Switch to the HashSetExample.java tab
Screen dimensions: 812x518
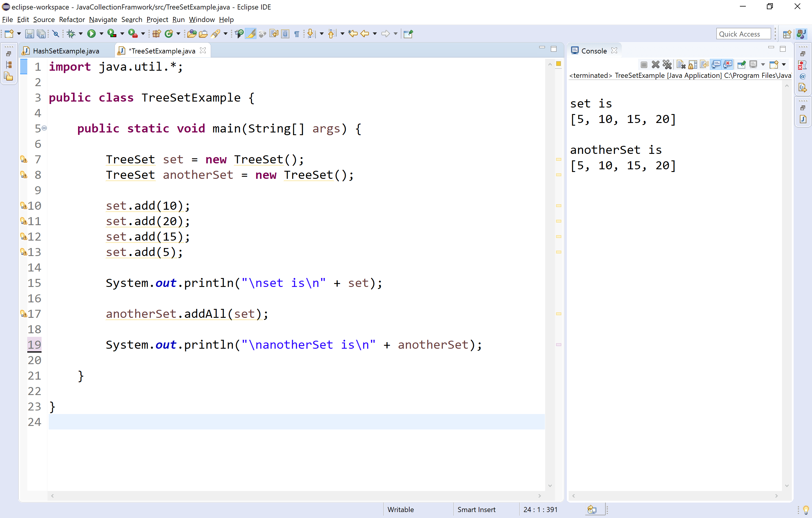(x=66, y=51)
